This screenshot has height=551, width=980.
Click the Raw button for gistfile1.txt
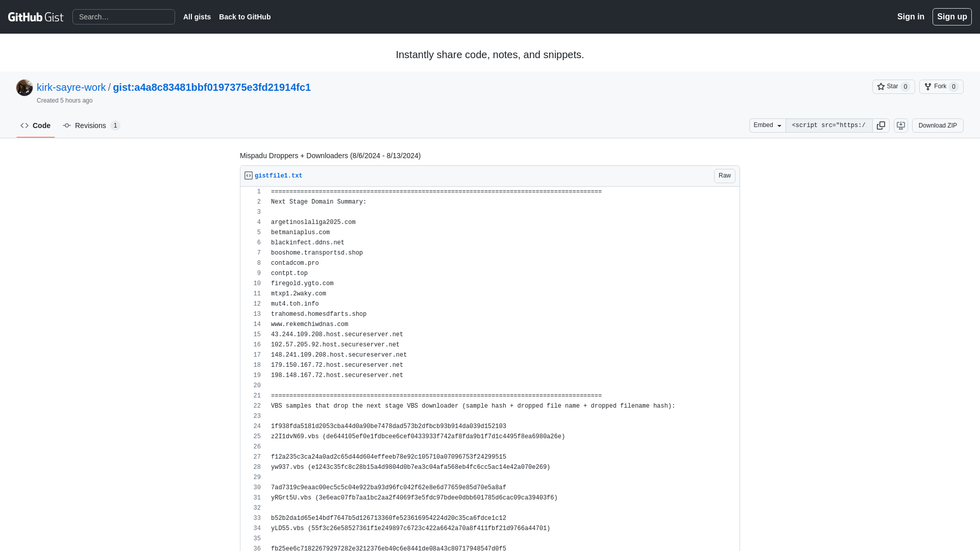[x=725, y=176]
